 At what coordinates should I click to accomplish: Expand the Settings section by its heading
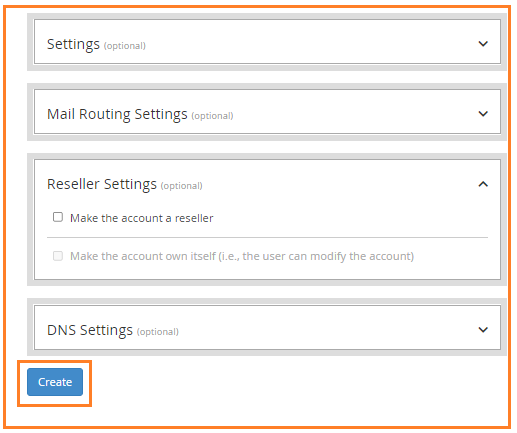73,44
